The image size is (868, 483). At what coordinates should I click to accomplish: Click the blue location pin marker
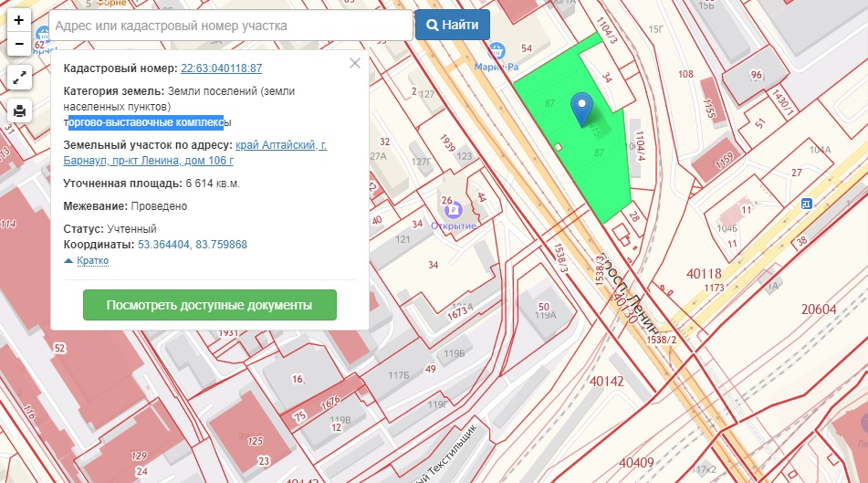tap(581, 110)
